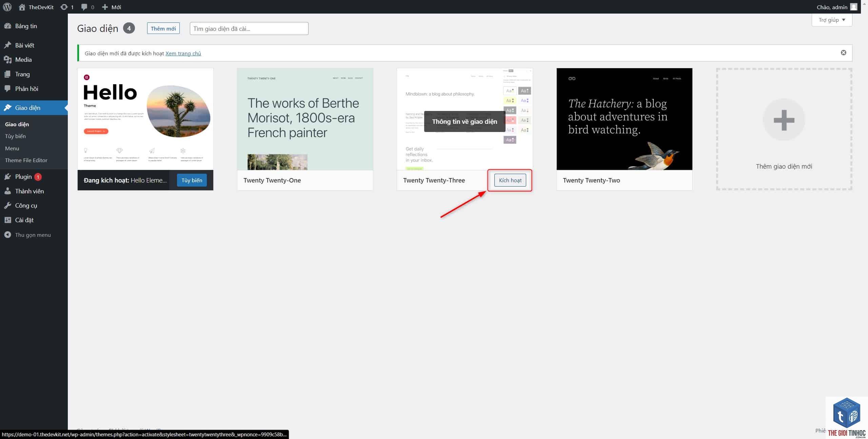
Task: Open the Tùy biến submenu entry
Action: (15, 136)
